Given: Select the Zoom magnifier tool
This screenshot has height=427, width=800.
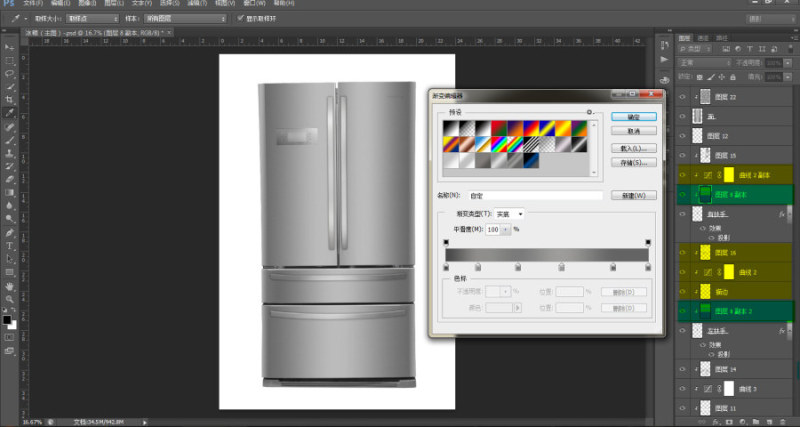Looking at the screenshot, I should (9, 299).
